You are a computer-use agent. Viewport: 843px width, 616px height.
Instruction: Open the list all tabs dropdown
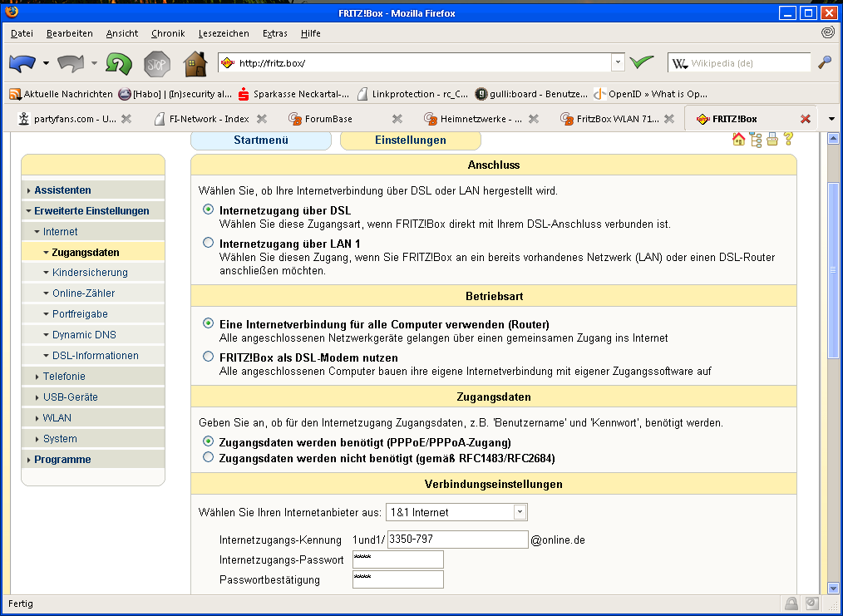tap(831, 119)
